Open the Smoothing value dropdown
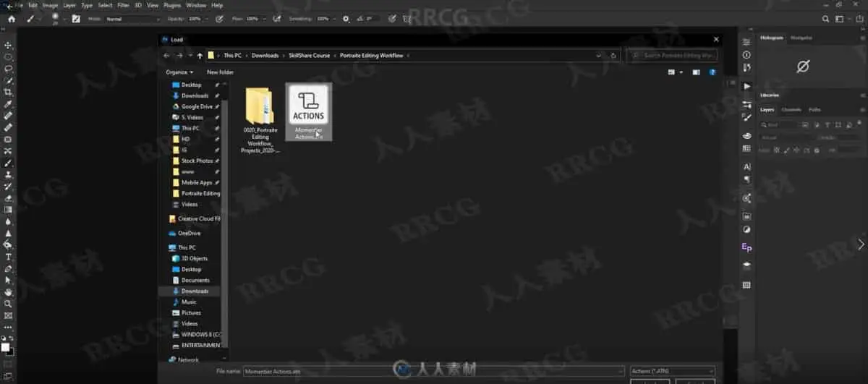This screenshot has height=384, width=868. 333,19
